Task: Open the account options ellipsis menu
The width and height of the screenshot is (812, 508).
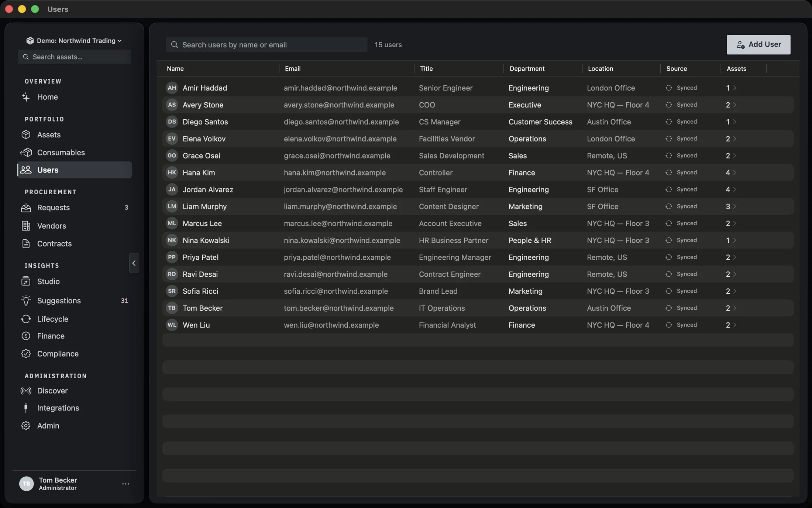Action: [125, 484]
